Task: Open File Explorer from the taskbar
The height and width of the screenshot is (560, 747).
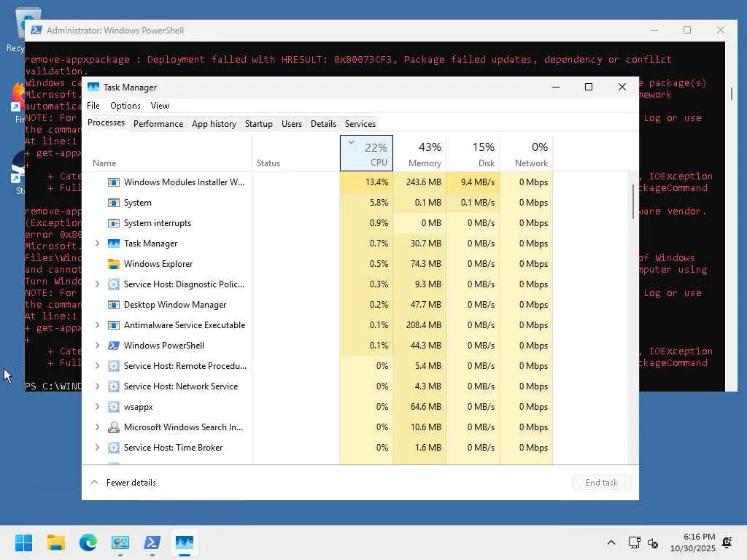Action: coord(55,542)
